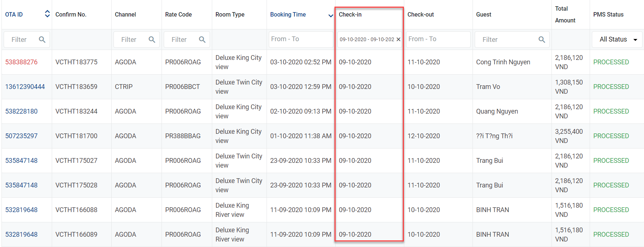This screenshot has width=644, height=247.
Task: Click the OTA ID filter search icon
Action: coord(42,39)
